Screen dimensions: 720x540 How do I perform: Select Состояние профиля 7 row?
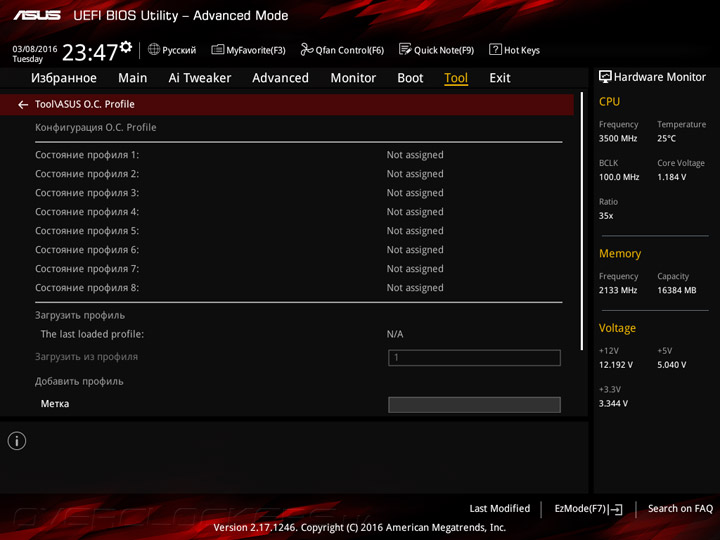pos(298,269)
